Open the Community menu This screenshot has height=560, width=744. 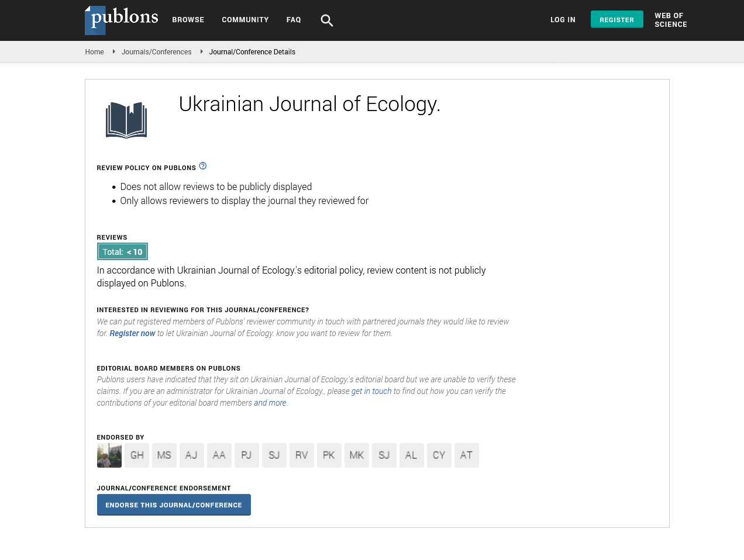245,20
